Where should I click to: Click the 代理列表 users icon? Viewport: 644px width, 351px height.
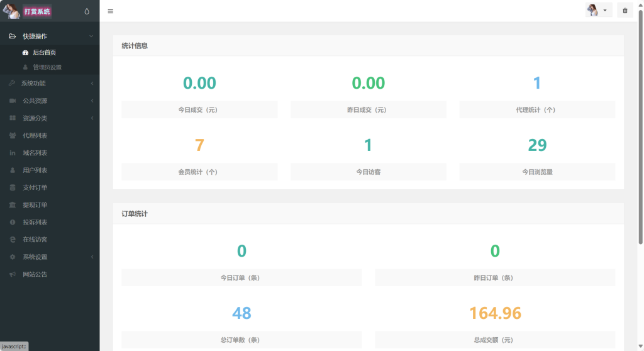[13, 136]
